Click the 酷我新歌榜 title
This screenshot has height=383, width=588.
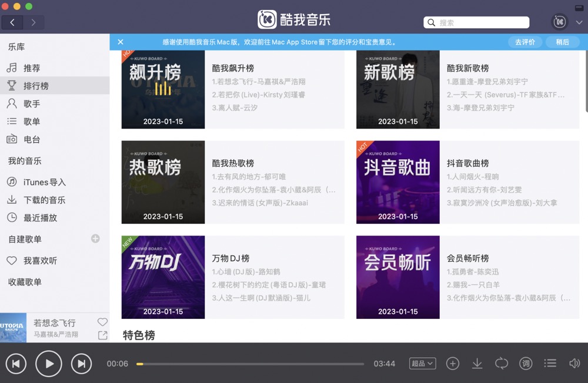pyautogui.click(x=467, y=68)
